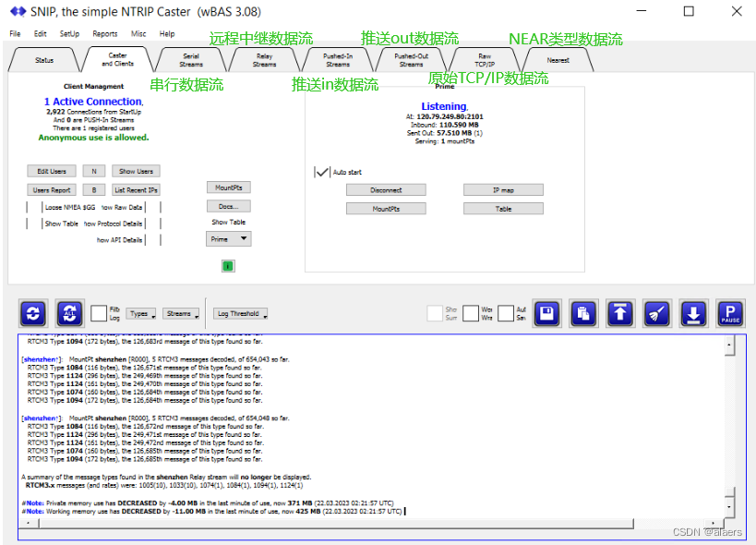Viewport: 756px width, 545px height.
Task: Click the clear log broom icon
Action: (x=656, y=313)
